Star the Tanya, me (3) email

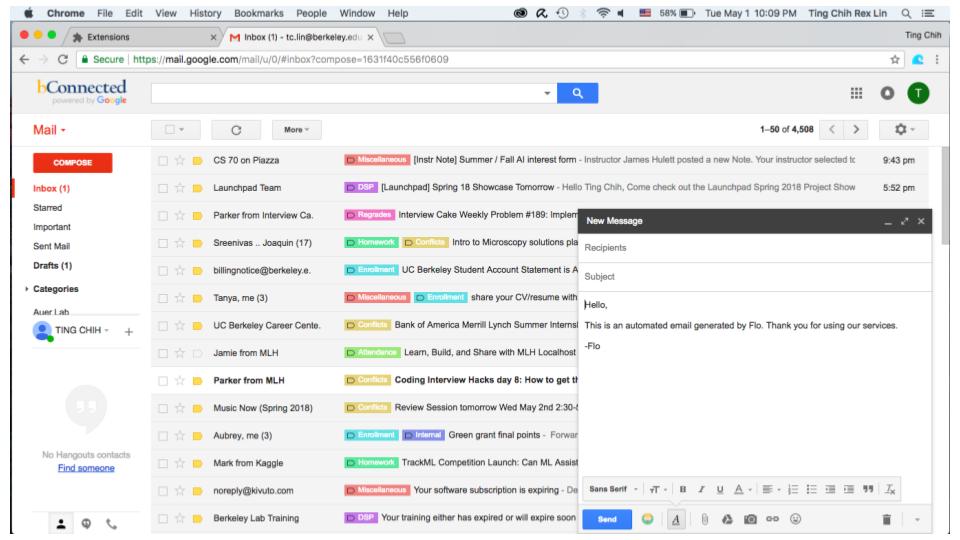[179, 298]
